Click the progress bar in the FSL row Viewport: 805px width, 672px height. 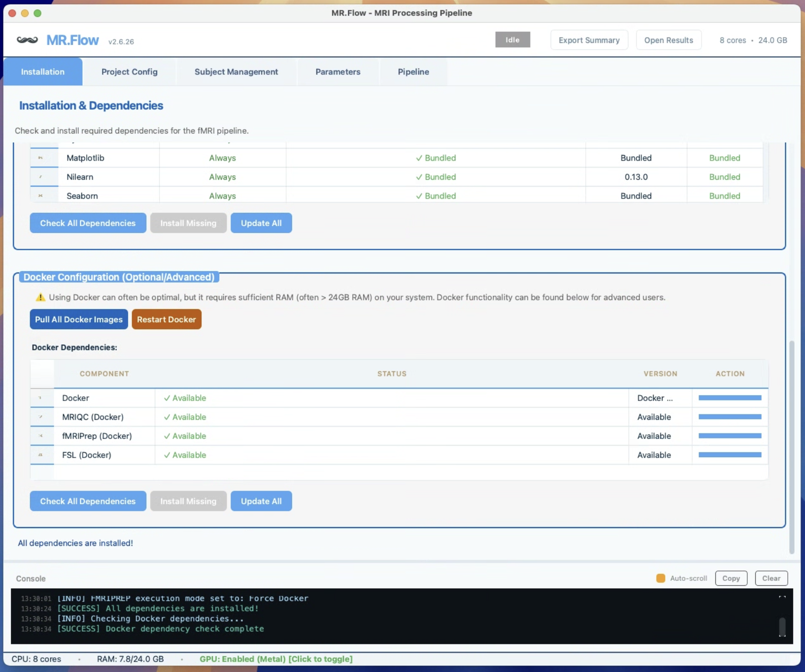click(730, 454)
